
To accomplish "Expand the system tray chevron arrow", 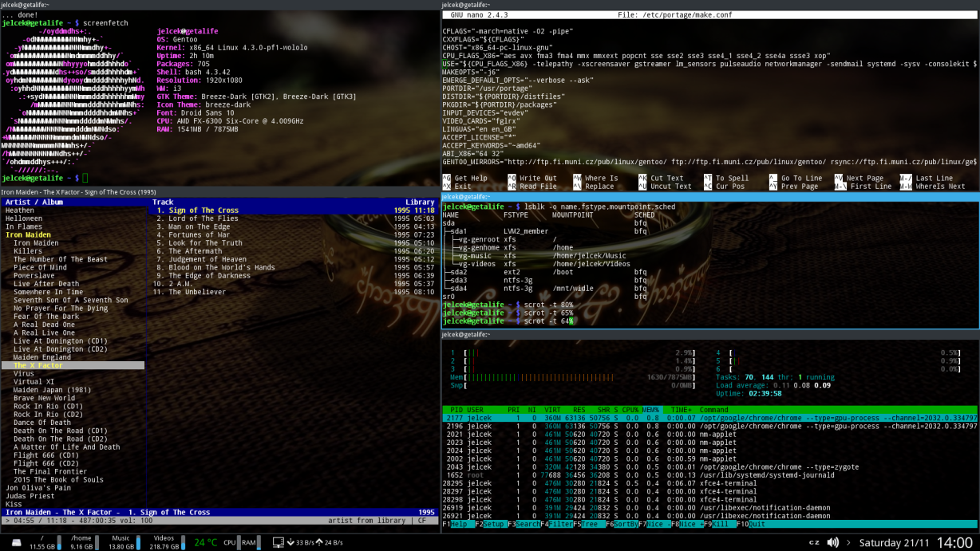I will (x=848, y=543).
